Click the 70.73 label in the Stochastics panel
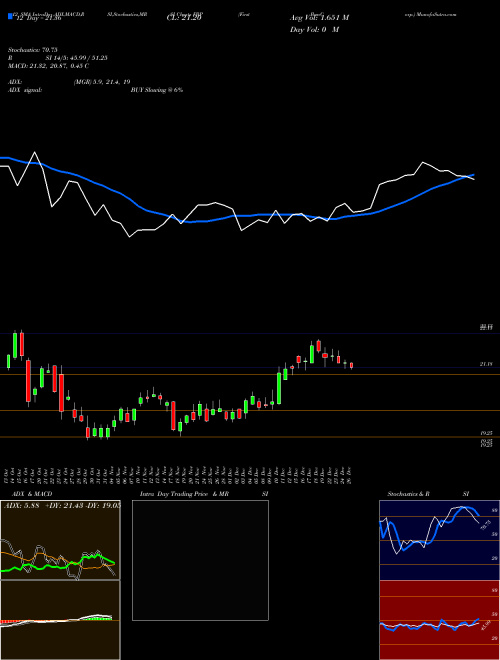 click(x=484, y=525)
